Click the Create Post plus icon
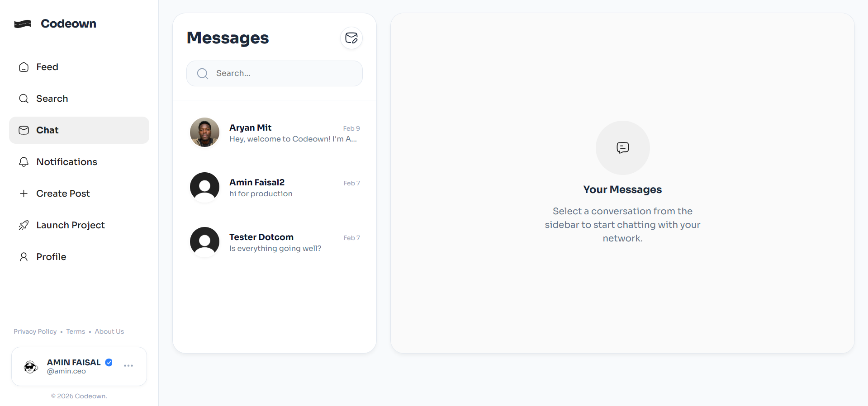Viewport: 868px width, 406px height. 24,194
